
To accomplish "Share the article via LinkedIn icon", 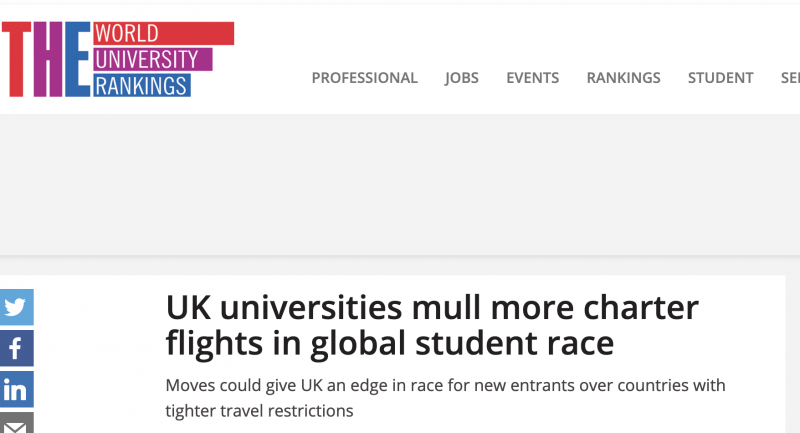I will point(16,390).
